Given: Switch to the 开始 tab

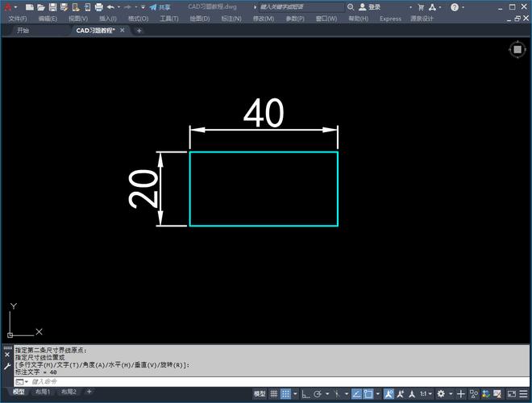Looking at the screenshot, I should [23, 31].
